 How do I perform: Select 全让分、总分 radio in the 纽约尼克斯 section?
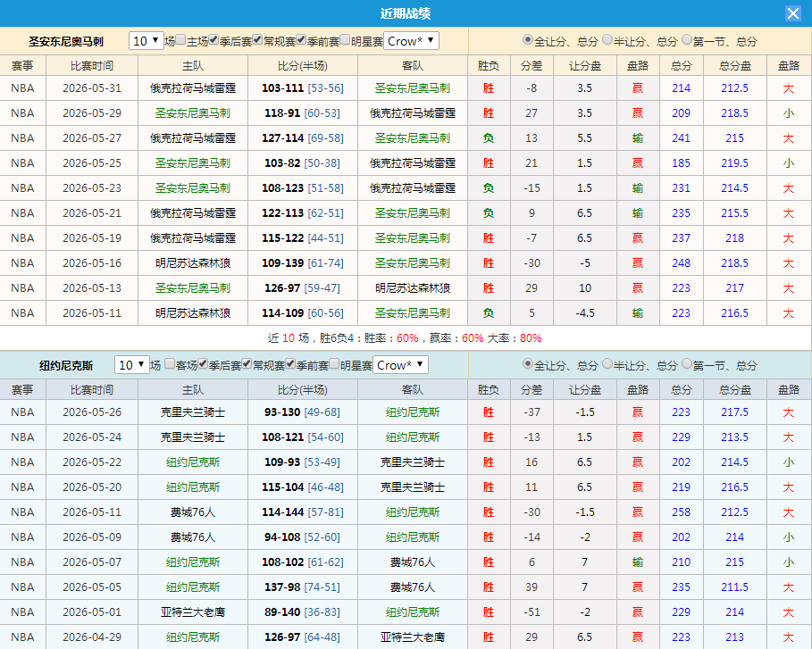pos(528,364)
